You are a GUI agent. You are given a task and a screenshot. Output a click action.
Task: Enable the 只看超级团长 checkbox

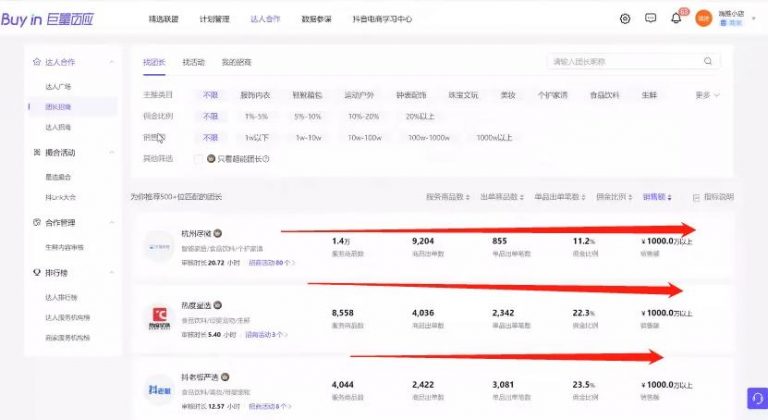211,158
